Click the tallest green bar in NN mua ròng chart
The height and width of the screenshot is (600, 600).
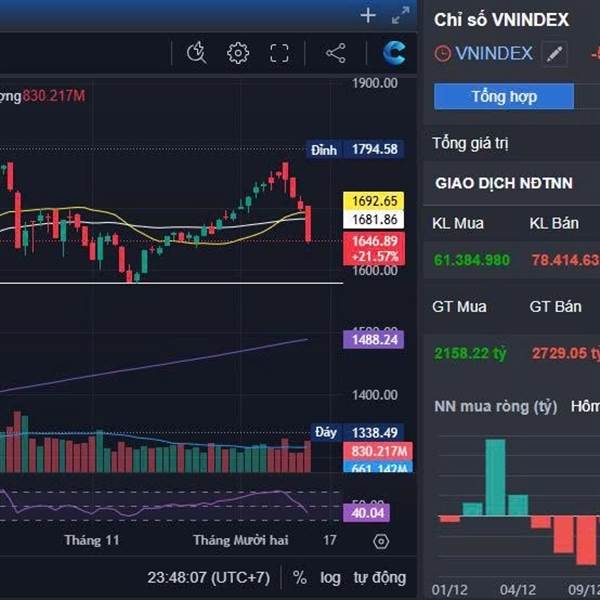point(495,477)
